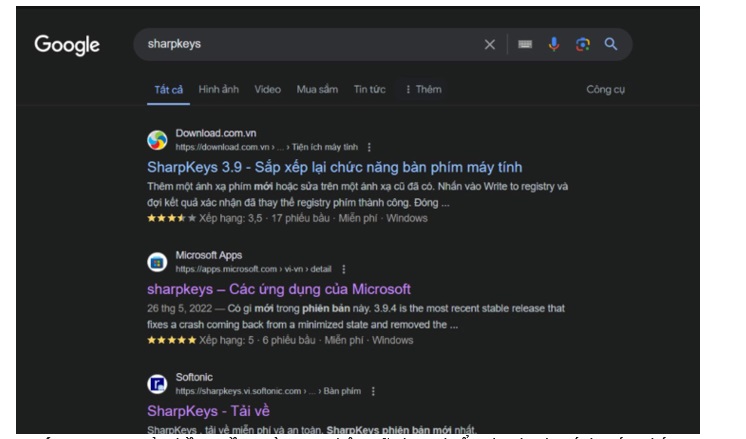This screenshot has height=439, width=746.
Task: Click the https://apps.microsoft.com URL breadcrumb
Action: (x=253, y=269)
